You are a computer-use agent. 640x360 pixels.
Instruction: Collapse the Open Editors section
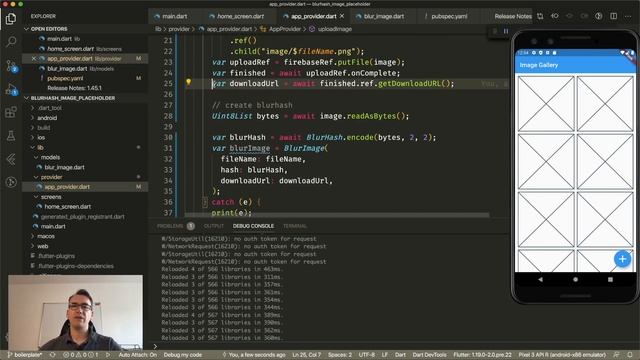coord(27,29)
